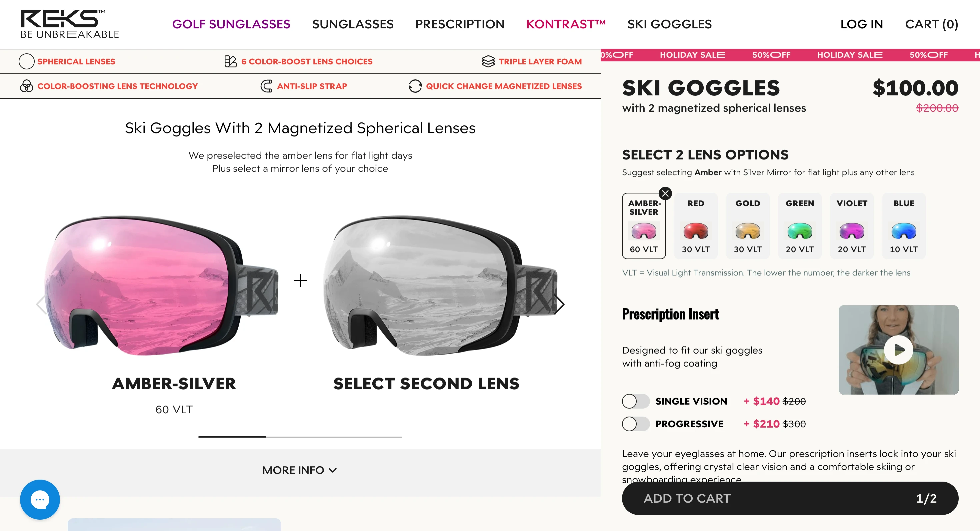Screen dimensions: 980x531
Task: Go to the previous goggle image
Action: (41, 304)
